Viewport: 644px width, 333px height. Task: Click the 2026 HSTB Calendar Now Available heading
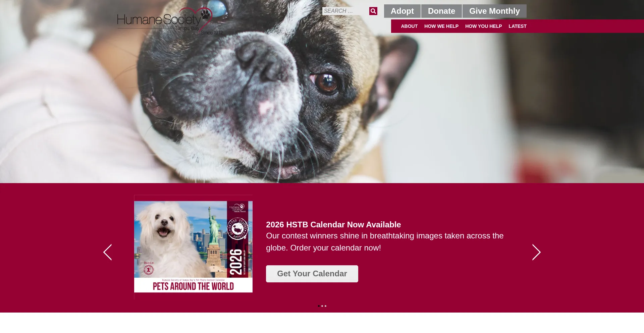click(x=333, y=225)
